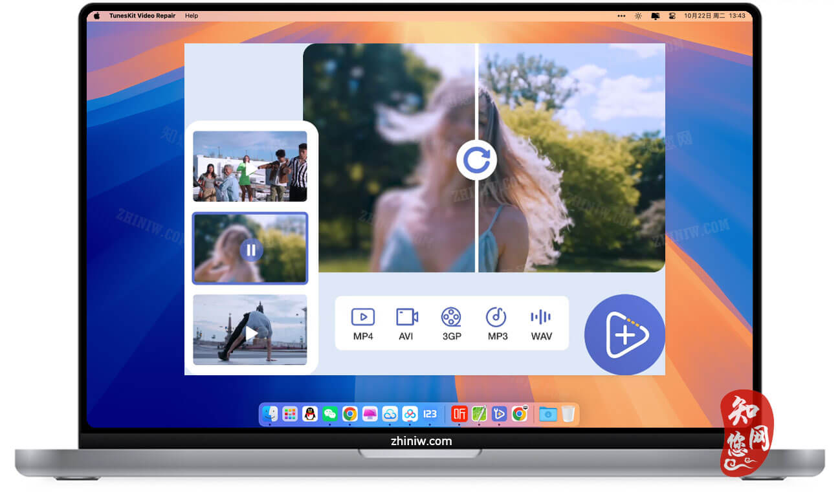Open the Apple menu
The height and width of the screenshot is (504, 840).
(x=97, y=16)
